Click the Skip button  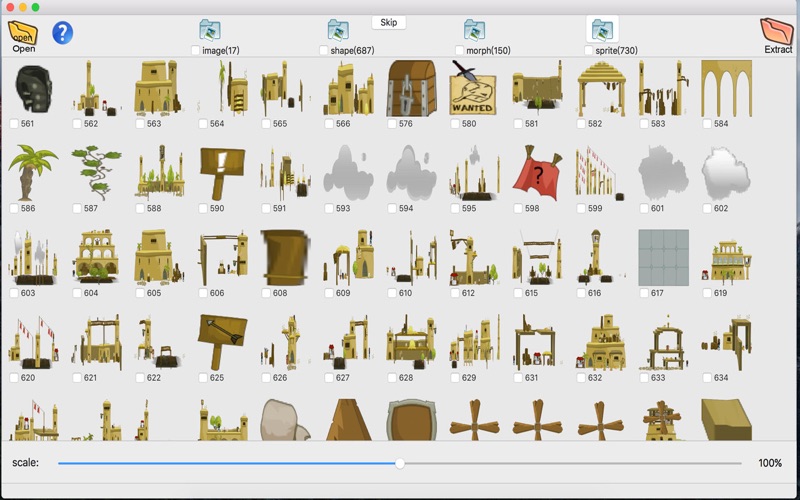click(x=389, y=22)
